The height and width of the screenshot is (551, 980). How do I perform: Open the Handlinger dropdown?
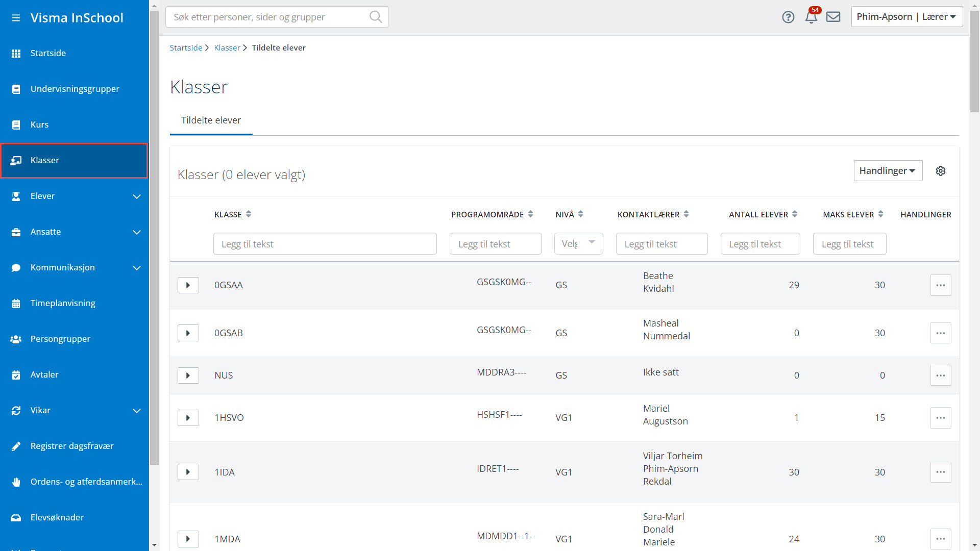[x=888, y=171]
